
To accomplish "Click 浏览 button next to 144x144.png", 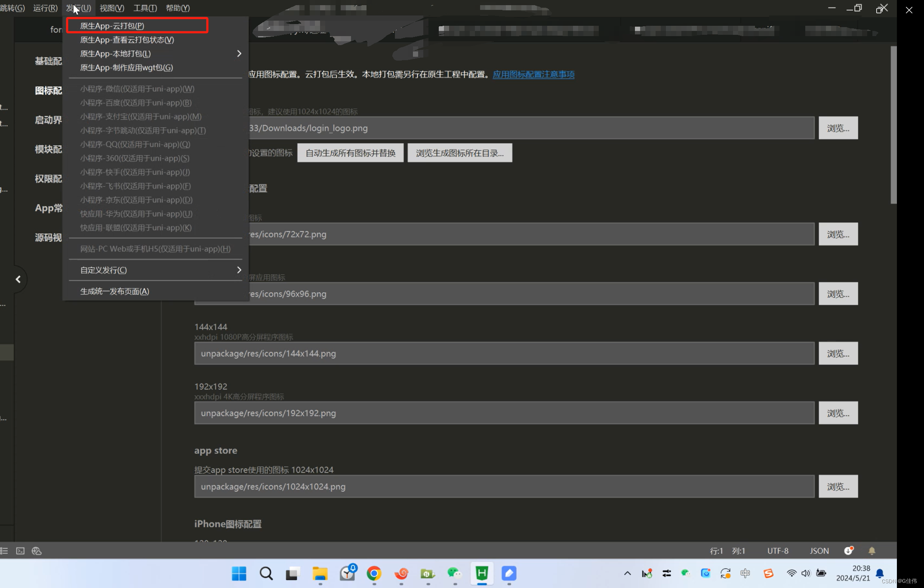I will [838, 353].
